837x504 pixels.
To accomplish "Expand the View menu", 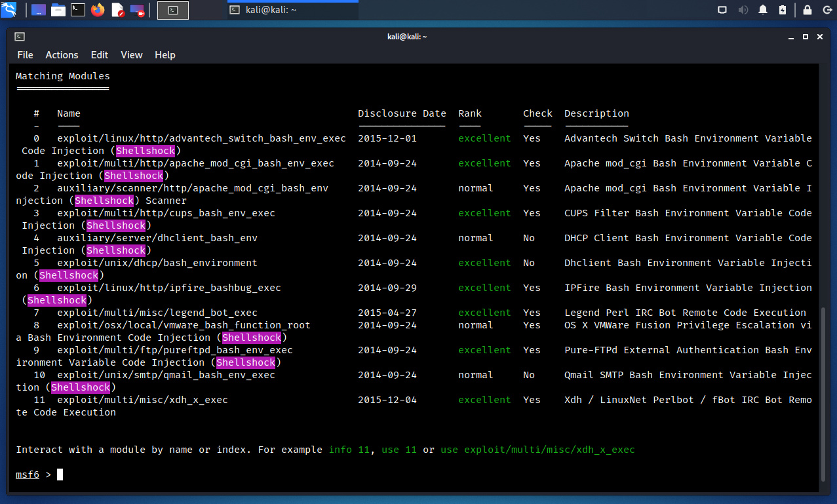I will 131,55.
